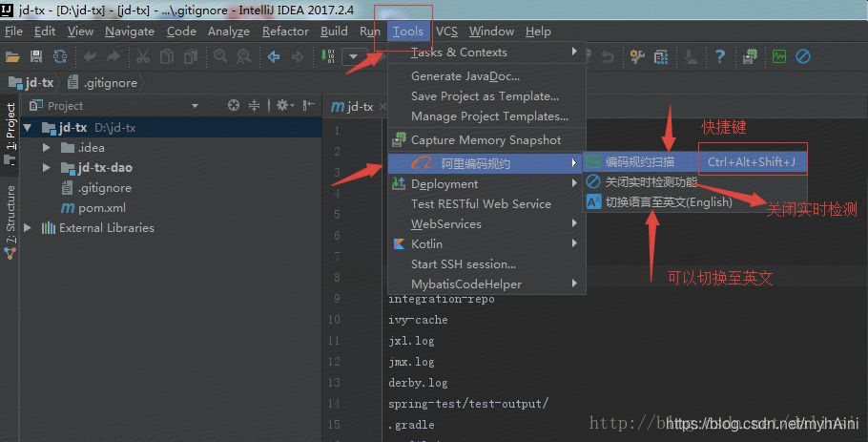This screenshot has width=868, height=442.
Task: Click the Redo arrow in toolbar
Action: pos(114,56)
